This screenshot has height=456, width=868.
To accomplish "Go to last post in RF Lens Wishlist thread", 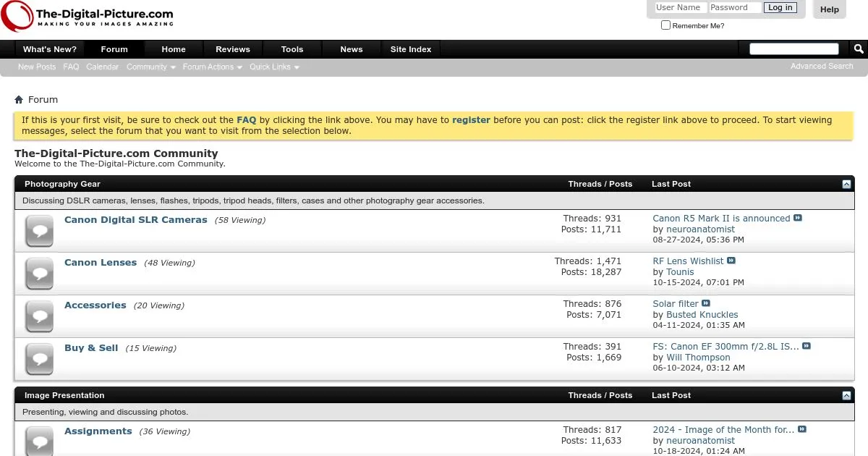I will [x=731, y=261].
